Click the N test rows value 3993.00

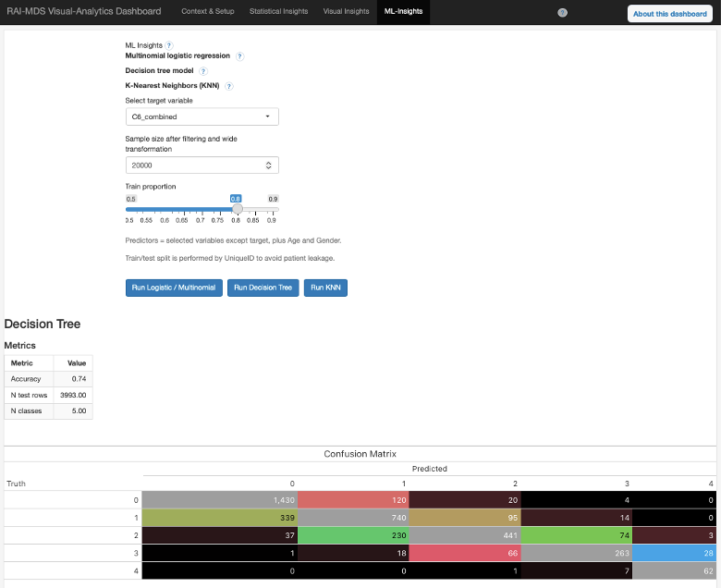[73, 395]
